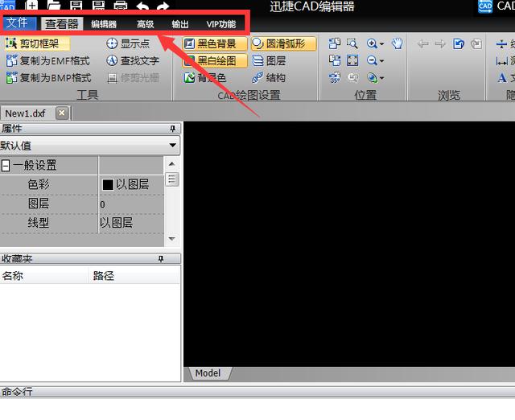This screenshot has width=515, height=420.
Task: Click 复制为BMP格式
Action: [48, 78]
